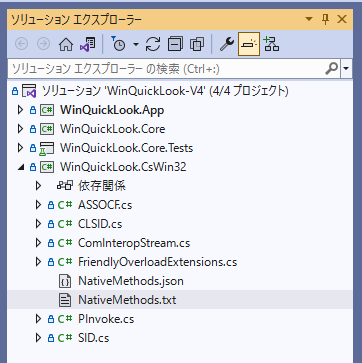Close the Solution Explorer panel

tap(342, 19)
